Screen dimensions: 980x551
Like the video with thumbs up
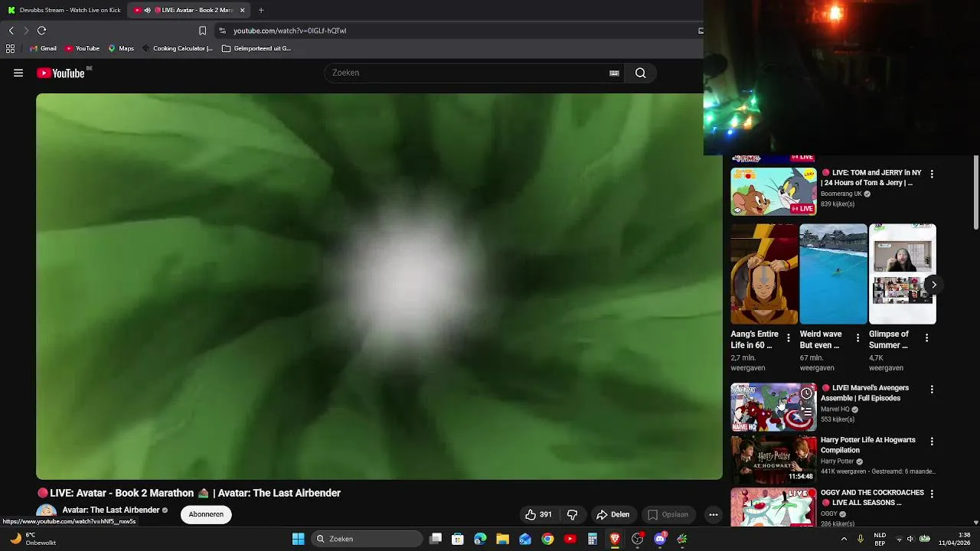[538, 514]
